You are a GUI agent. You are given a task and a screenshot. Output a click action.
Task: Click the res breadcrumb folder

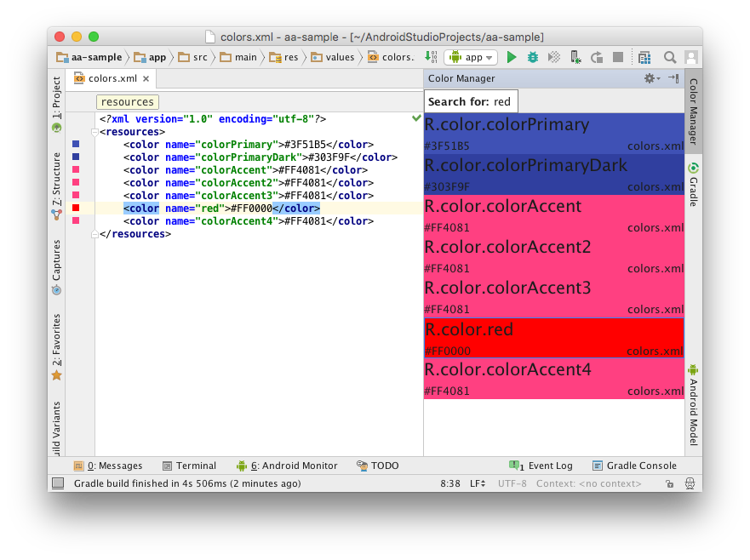[x=283, y=57]
